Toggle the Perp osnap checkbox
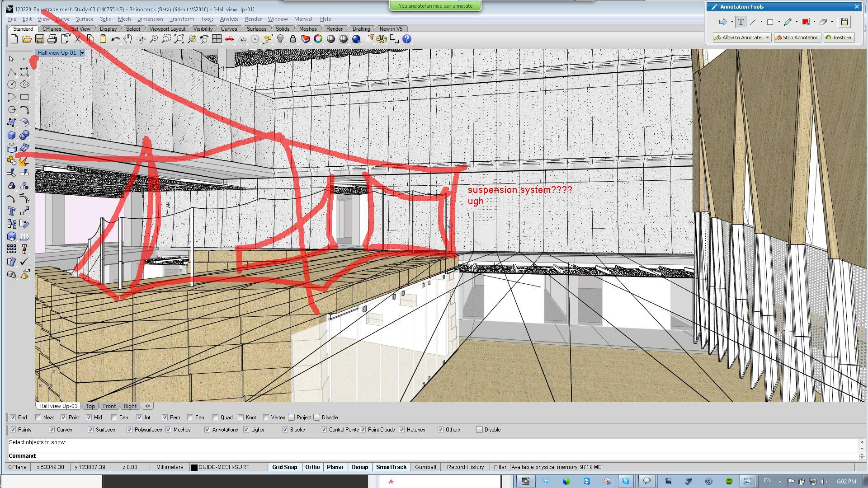This screenshot has width=868, height=488. 165,418
